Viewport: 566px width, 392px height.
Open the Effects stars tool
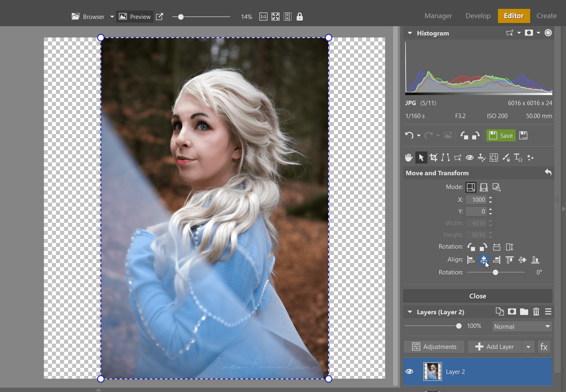[x=531, y=158]
